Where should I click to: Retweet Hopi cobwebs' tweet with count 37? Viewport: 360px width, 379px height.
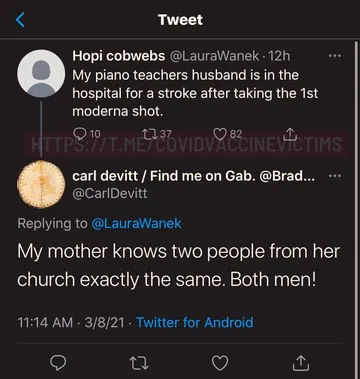[x=149, y=134]
